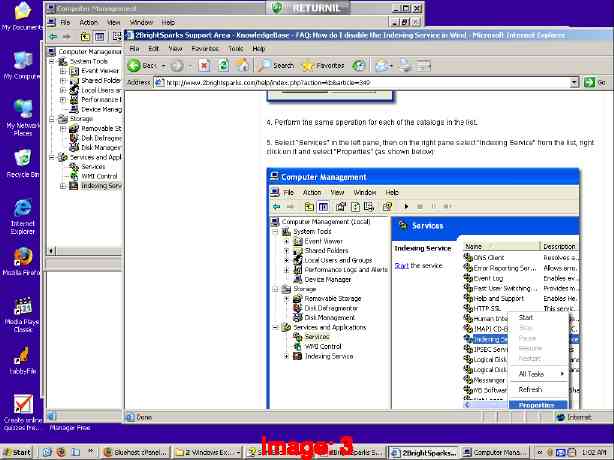The width and height of the screenshot is (614, 460).
Task: Click the Edit page icon in IE toolbar
Action: [x=423, y=66]
